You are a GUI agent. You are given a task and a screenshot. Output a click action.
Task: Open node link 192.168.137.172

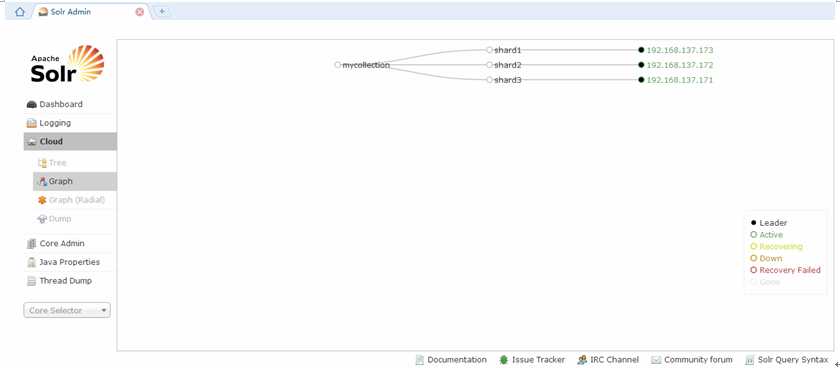click(680, 65)
